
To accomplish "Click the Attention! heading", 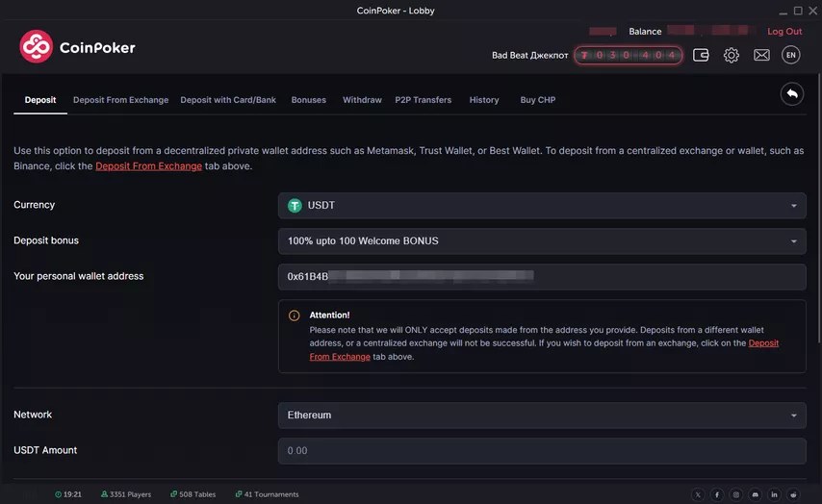I will pos(329,315).
